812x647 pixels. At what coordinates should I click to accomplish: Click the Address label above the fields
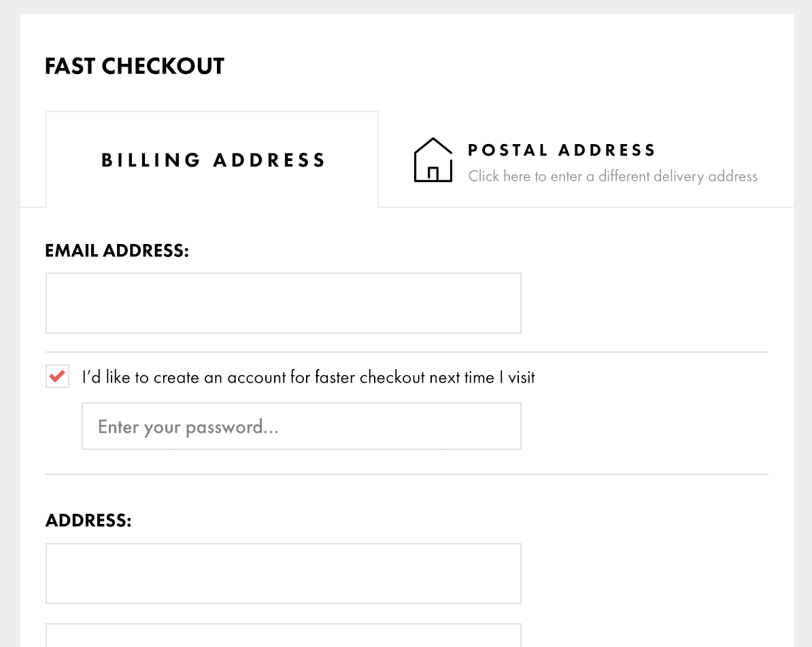(x=88, y=520)
